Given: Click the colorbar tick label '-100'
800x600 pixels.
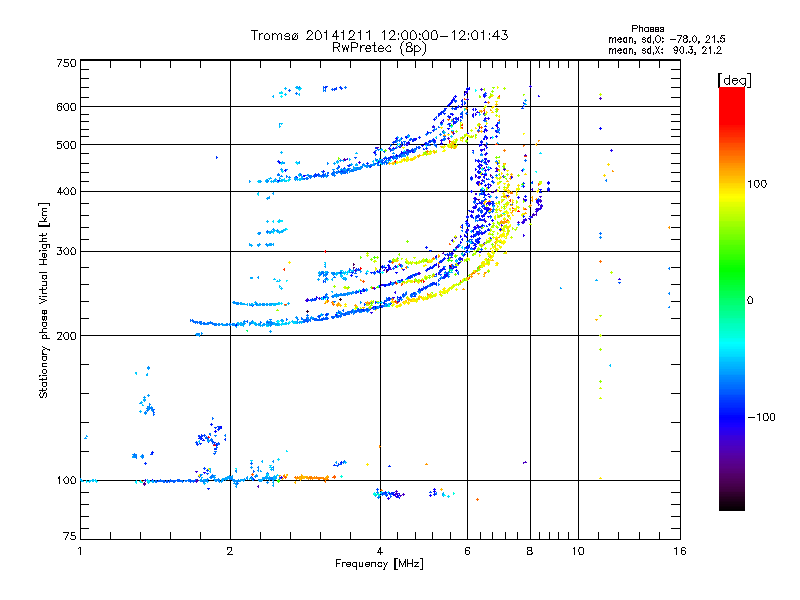Looking at the screenshot, I should tap(761, 417).
